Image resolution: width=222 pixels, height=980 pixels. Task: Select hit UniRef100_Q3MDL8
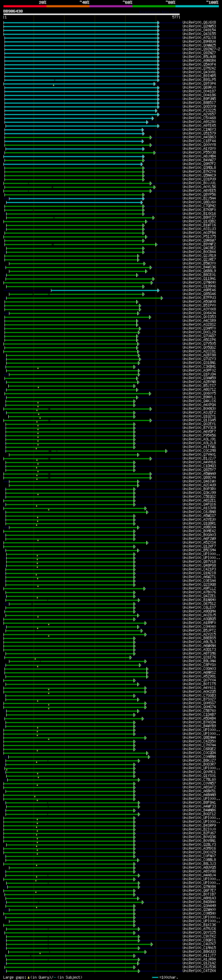click(199, 168)
